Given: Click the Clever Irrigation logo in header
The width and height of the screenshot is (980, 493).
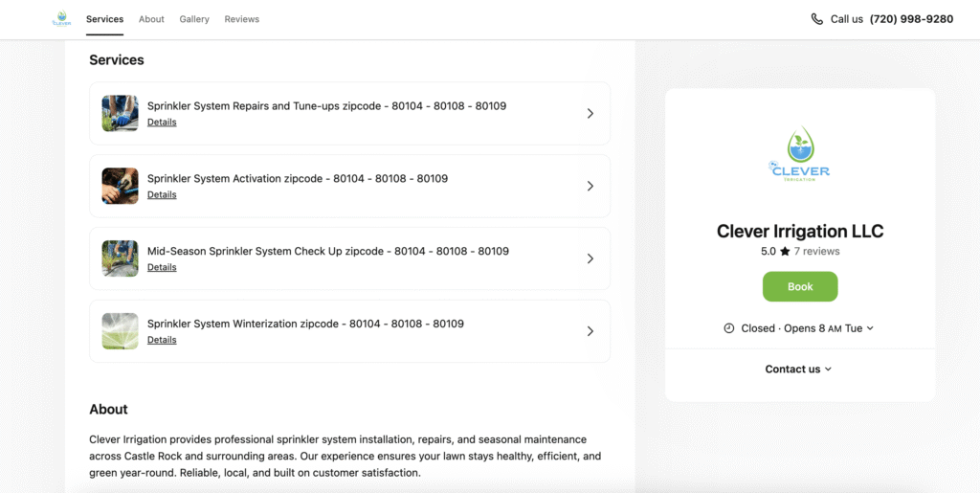Looking at the screenshot, I should (x=62, y=19).
